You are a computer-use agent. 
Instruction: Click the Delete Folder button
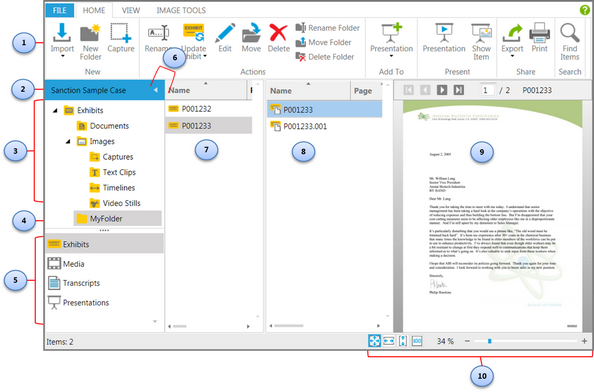click(325, 57)
